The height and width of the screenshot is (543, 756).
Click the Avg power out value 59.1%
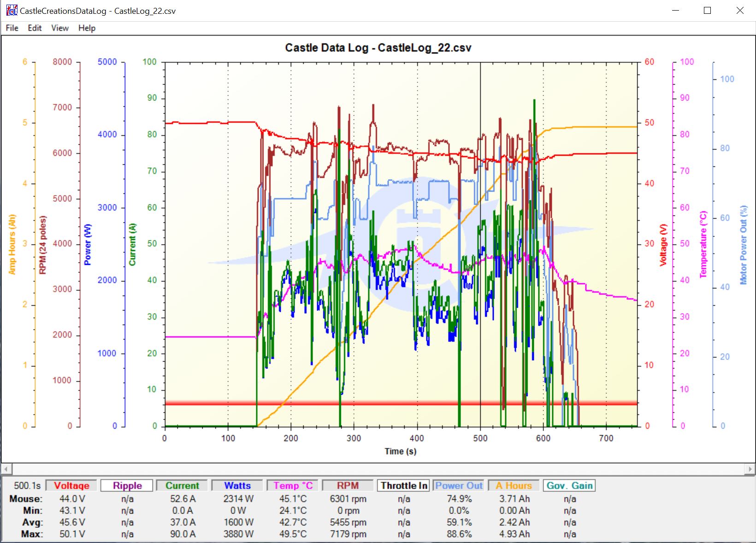pyautogui.click(x=459, y=522)
